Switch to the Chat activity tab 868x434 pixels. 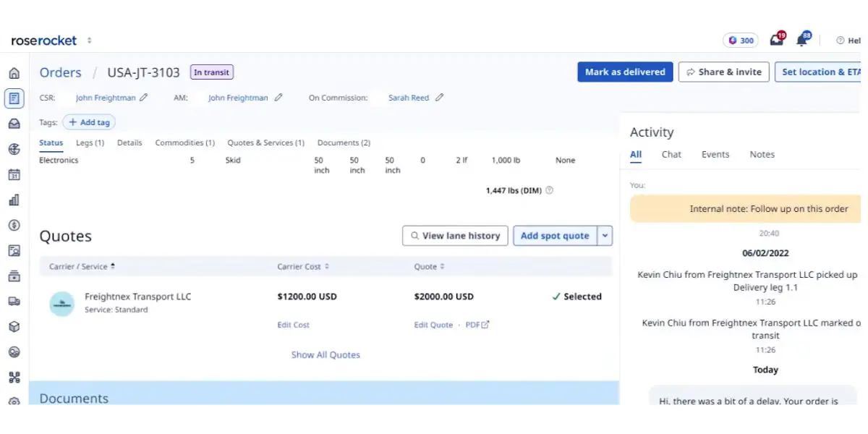pyautogui.click(x=671, y=154)
